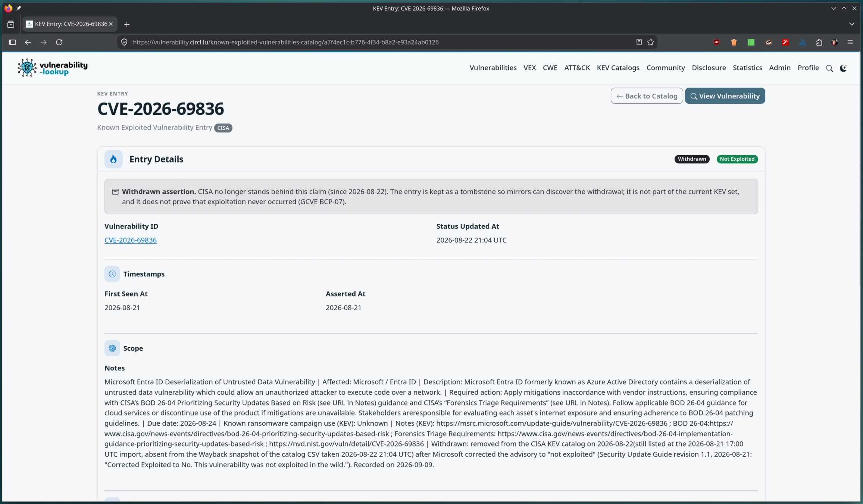Toggle reader view icon in address bar

[639, 42]
